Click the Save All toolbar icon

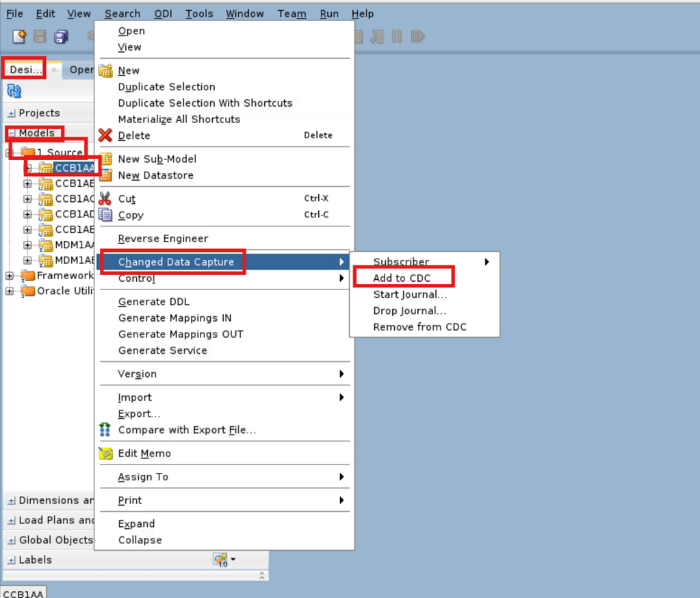(x=60, y=36)
